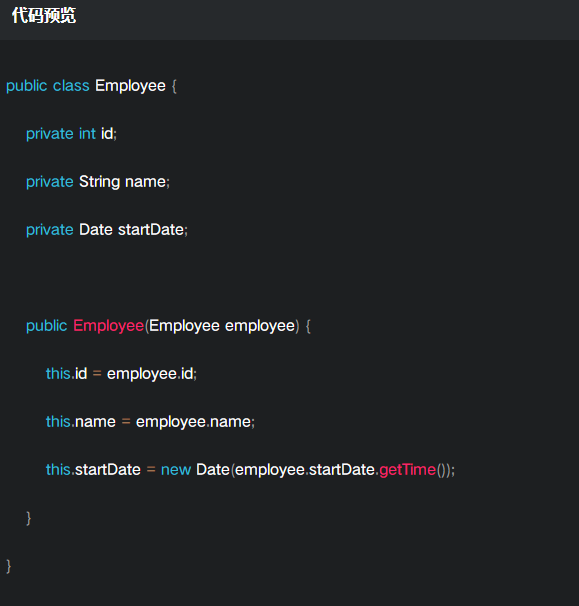Click 'employee.name' expression
The width and height of the screenshot is (579, 606).
193,422
